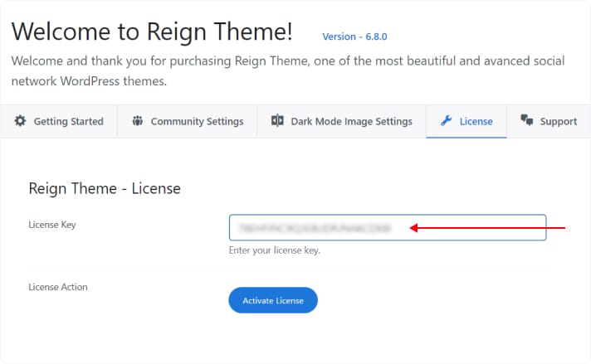Click the gear icon beside Getting Started

[x=21, y=121]
